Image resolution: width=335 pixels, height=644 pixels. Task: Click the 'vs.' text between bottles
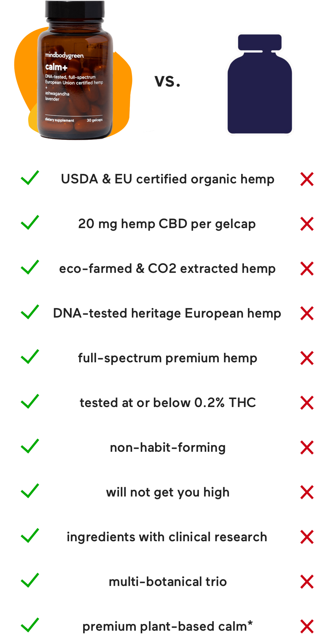pos(167,81)
